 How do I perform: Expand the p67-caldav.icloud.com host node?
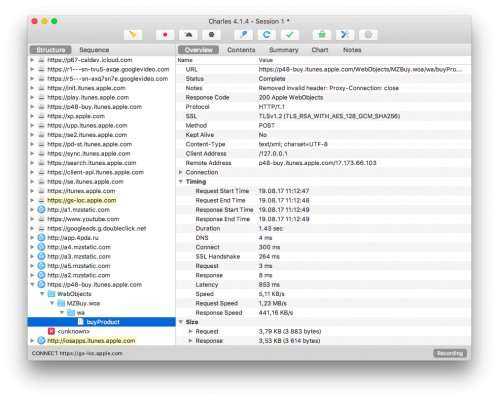32,60
